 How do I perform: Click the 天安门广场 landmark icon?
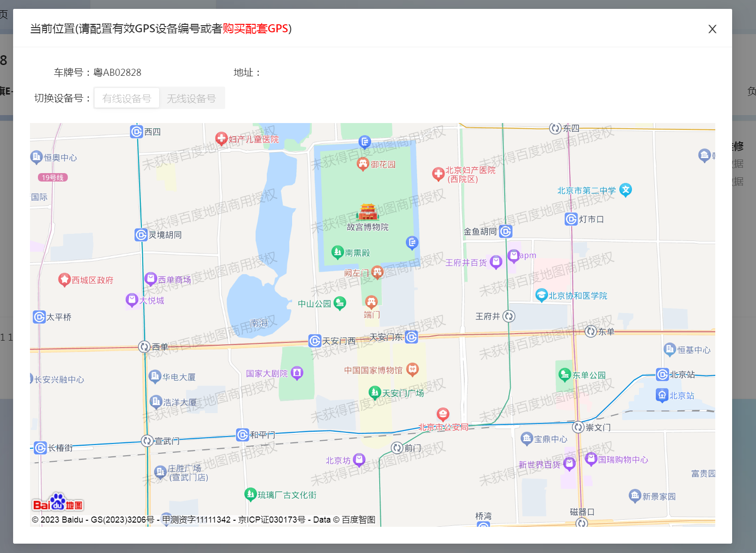tap(374, 392)
